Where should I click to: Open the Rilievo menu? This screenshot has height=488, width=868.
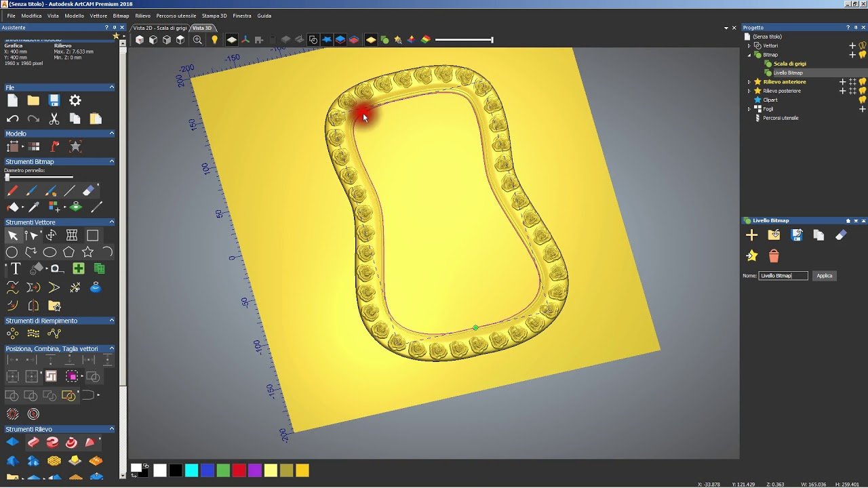142,16
